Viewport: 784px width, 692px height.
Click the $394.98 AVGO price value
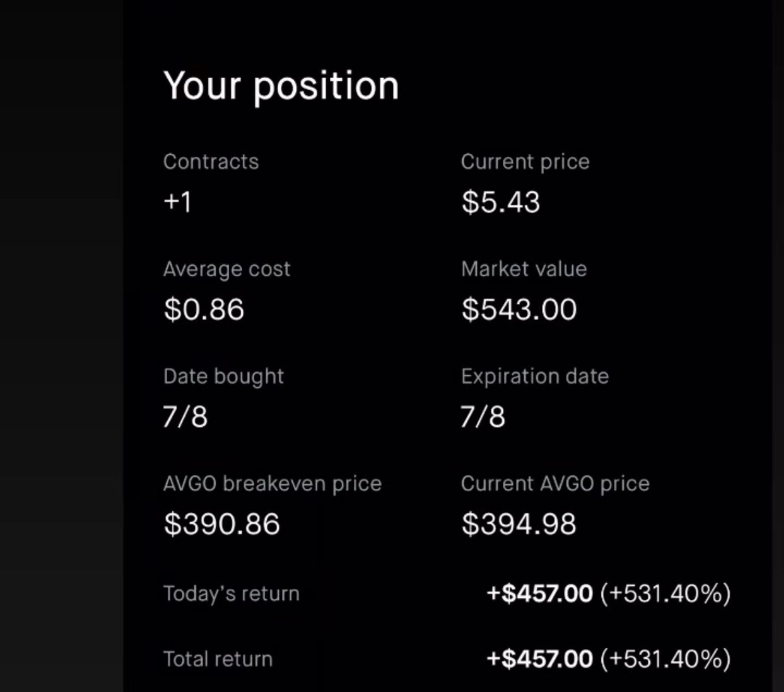pyautogui.click(x=519, y=524)
